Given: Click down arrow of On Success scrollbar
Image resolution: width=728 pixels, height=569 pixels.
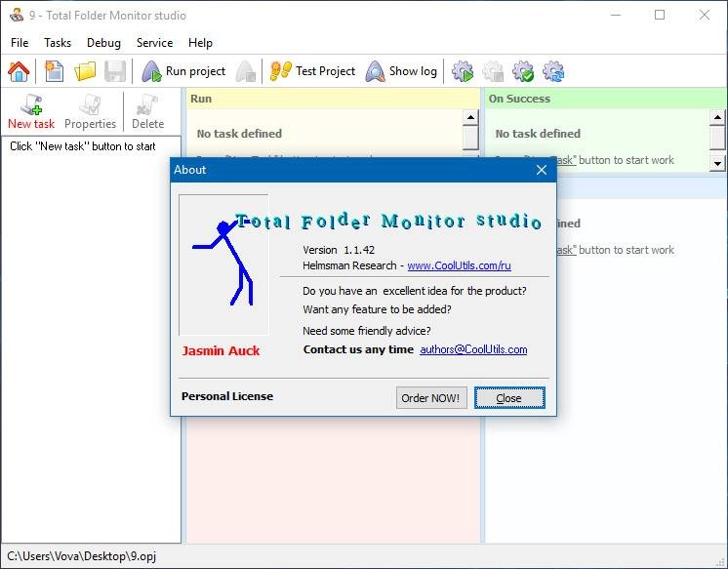Looking at the screenshot, I should (717, 164).
